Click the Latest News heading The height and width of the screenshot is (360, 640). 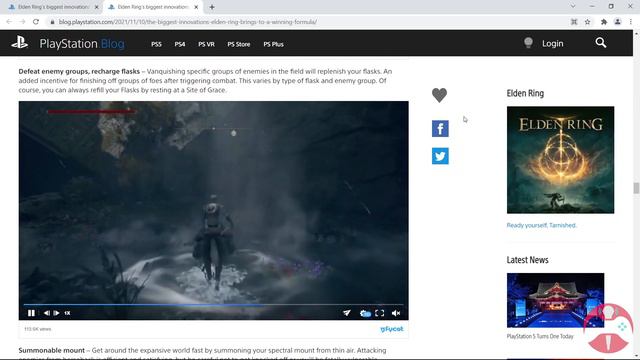coord(527,260)
